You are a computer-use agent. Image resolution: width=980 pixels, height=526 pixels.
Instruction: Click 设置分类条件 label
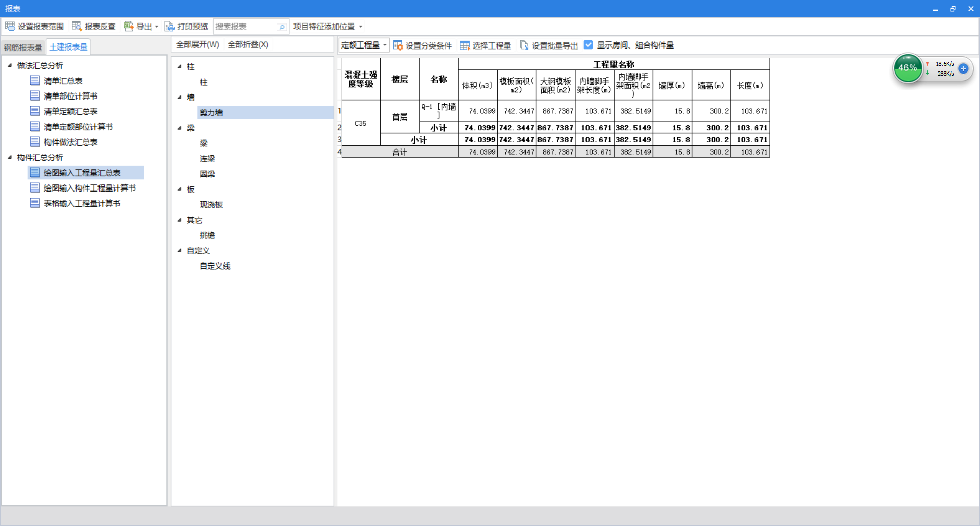429,45
